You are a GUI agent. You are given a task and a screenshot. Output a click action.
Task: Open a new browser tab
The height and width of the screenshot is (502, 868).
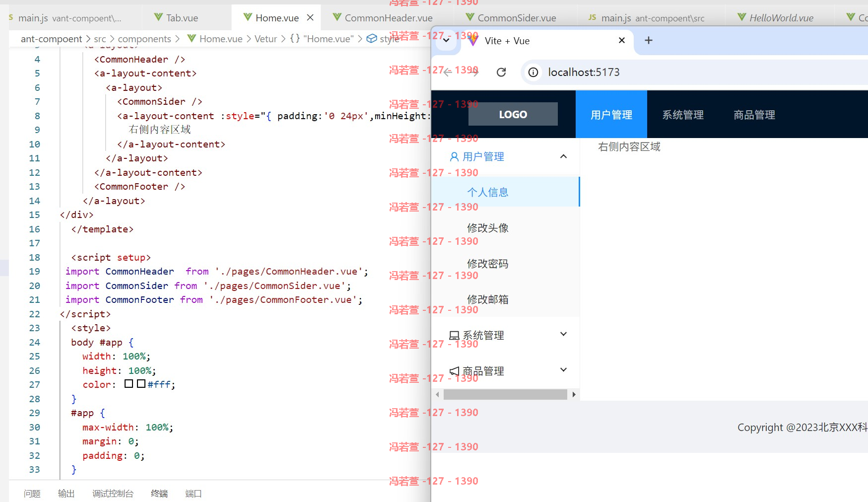click(x=648, y=40)
